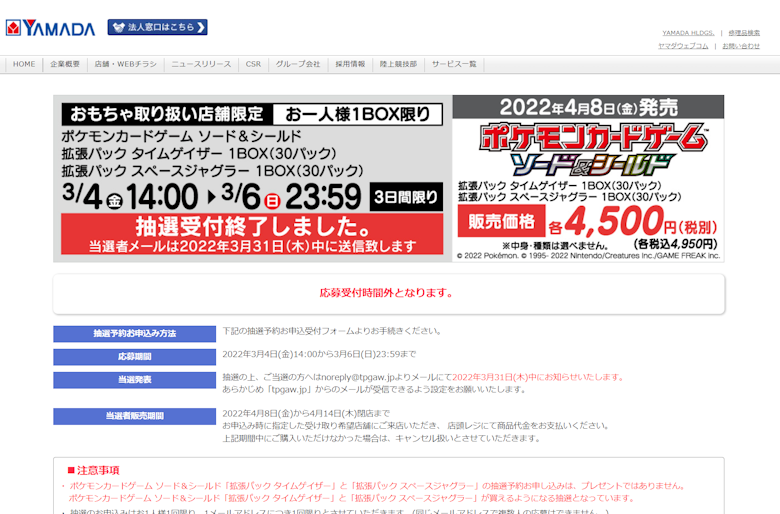Open the 修理品検索 link

(744, 33)
